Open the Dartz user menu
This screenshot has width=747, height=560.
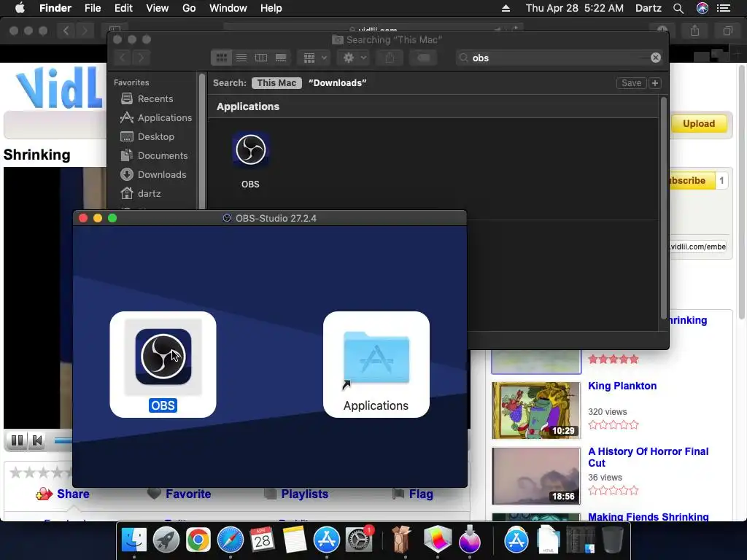(648, 8)
